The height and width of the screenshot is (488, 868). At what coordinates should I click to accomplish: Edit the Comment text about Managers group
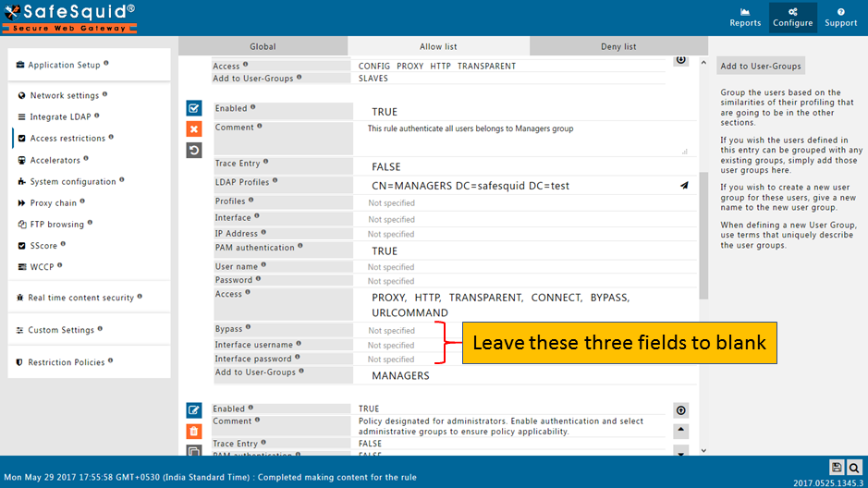point(525,139)
